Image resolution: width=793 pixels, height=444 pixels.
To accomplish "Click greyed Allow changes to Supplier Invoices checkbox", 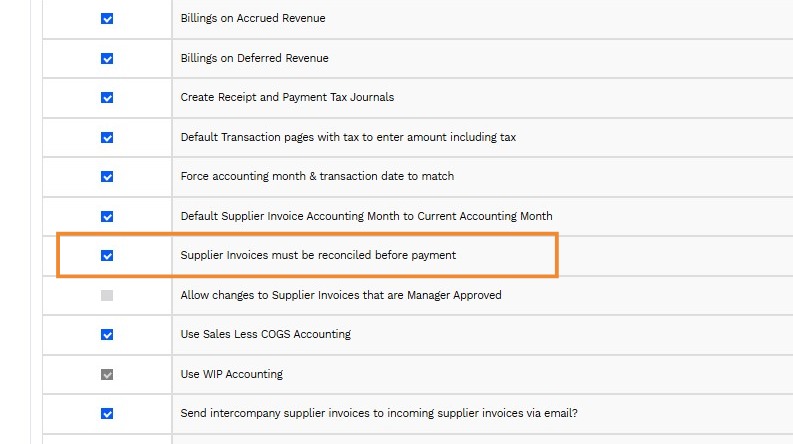I will (x=107, y=295).
